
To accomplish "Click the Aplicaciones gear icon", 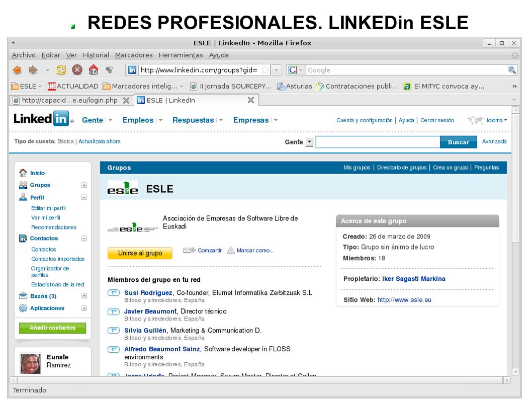I will point(23,308).
